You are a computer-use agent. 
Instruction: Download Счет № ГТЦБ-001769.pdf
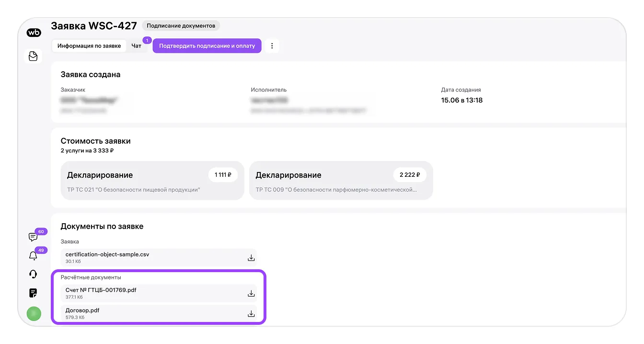click(x=251, y=293)
